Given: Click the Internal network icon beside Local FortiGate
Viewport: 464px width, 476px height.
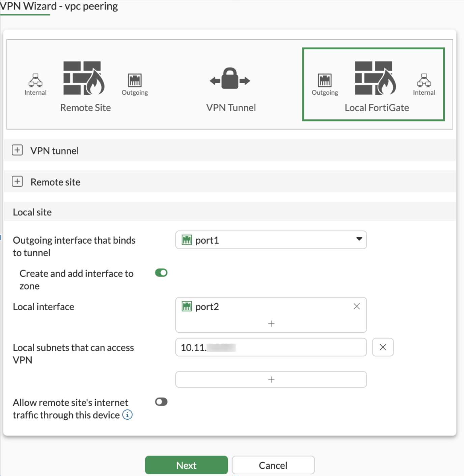Looking at the screenshot, I should pos(424,81).
